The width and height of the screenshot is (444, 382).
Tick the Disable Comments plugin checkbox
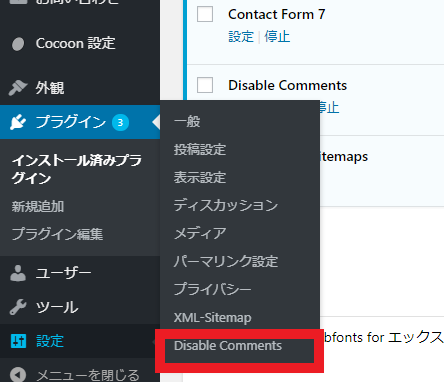tap(205, 85)
